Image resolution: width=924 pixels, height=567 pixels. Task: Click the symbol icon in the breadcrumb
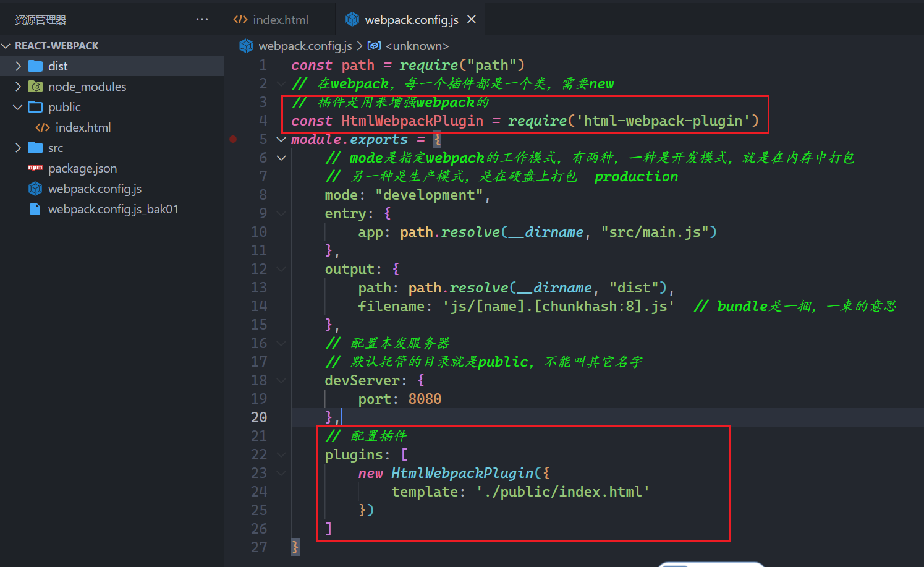tap(375, 46)
